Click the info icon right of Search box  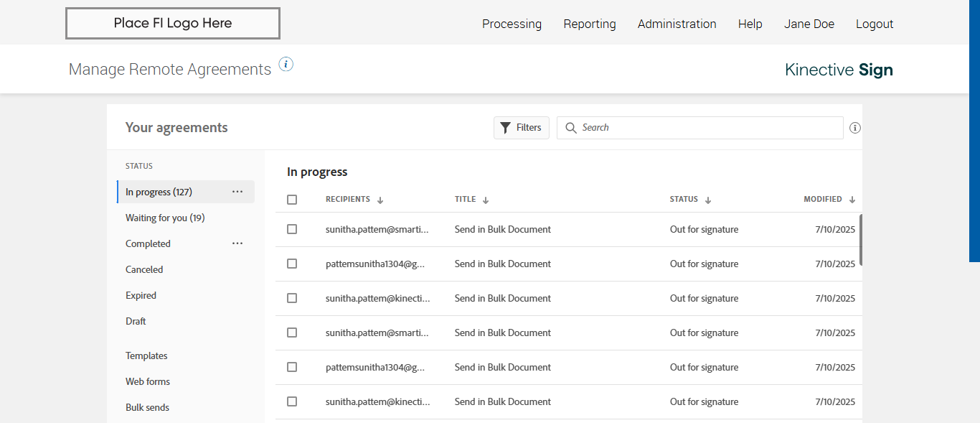point(854,128)
